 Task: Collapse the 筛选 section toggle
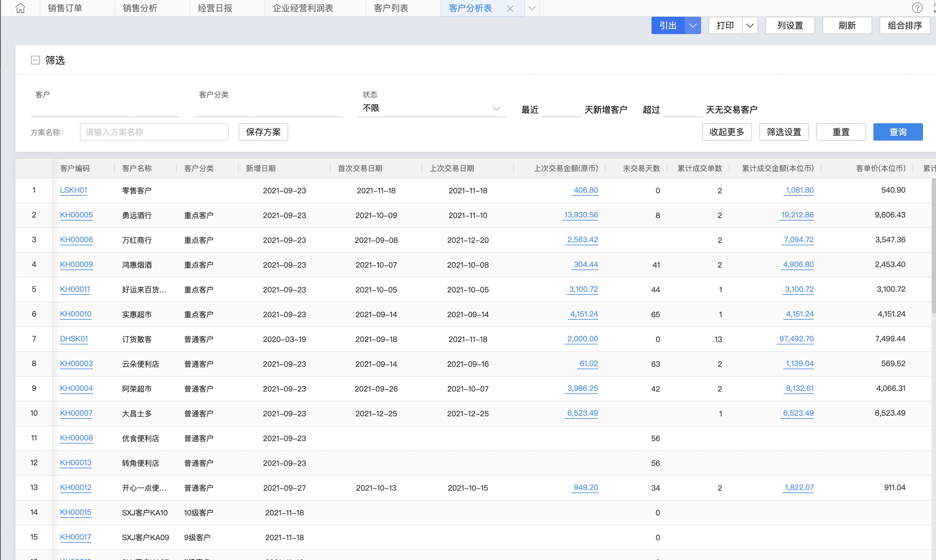(x=35, y=60)
